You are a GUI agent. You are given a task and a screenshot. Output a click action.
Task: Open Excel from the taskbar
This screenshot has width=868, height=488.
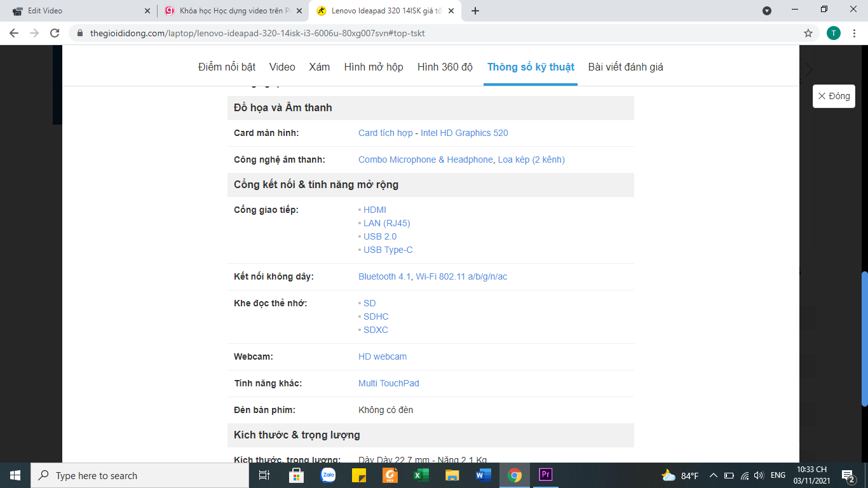pos(421,475)
